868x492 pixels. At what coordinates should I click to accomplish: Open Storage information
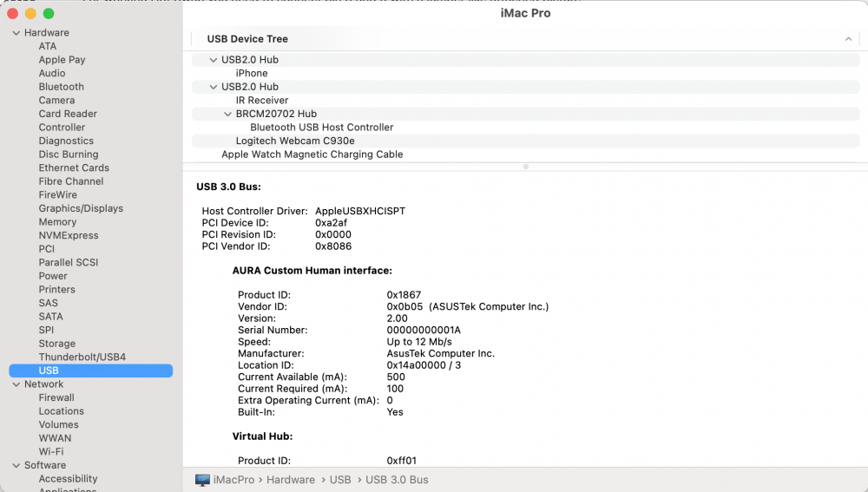(57, 344)
